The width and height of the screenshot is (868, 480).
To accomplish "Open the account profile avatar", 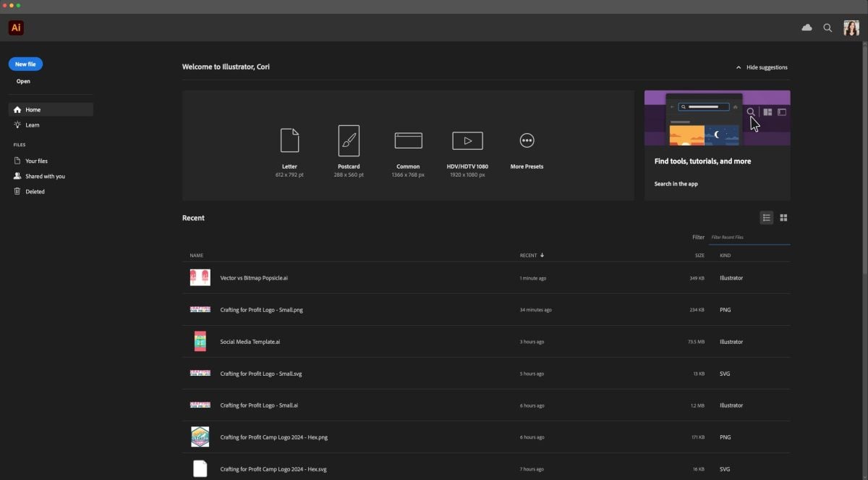I will coord(851,28).
